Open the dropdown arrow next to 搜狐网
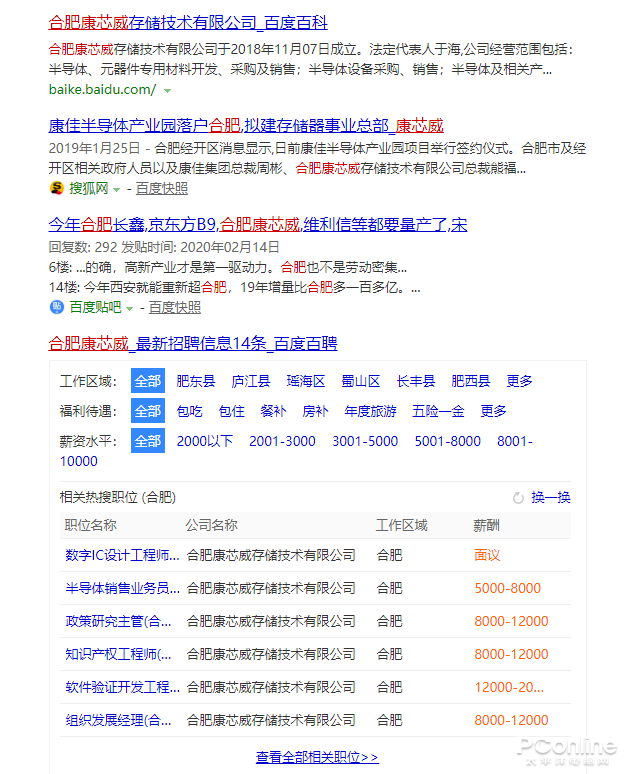Image resolution: width=627 pixels, height=774 pixels. pos(116,189)
